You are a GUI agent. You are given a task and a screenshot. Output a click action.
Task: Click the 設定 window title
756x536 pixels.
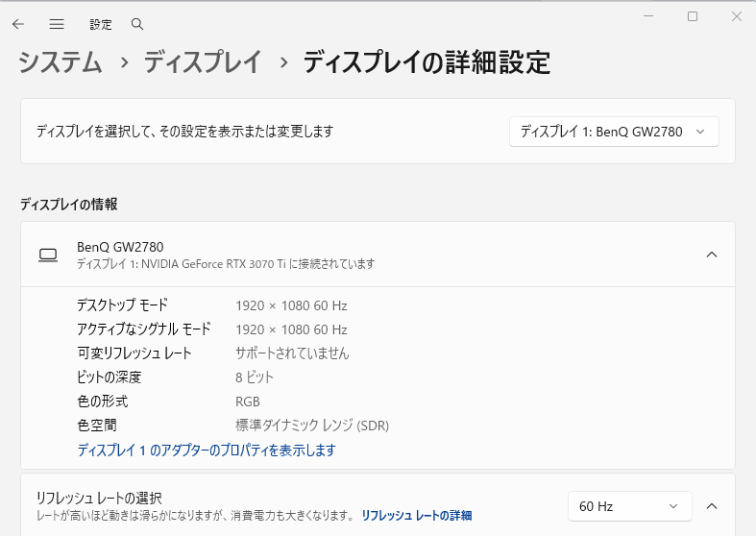coord(101,25)
